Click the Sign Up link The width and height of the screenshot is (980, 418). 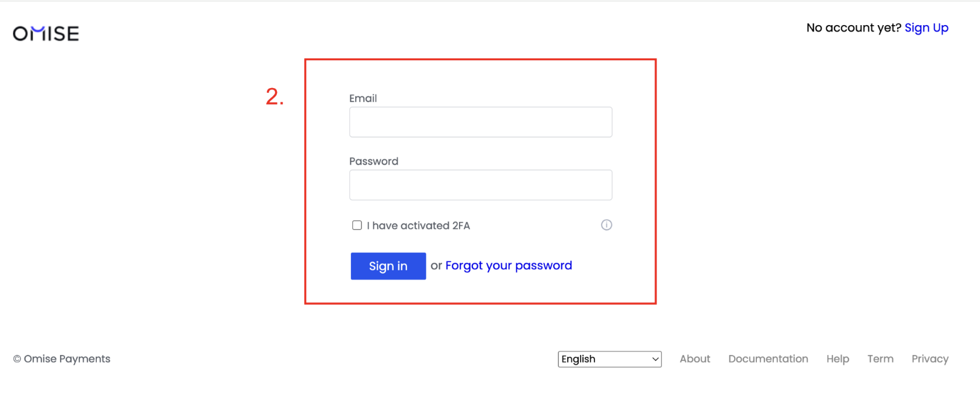[x=926, y=28]
